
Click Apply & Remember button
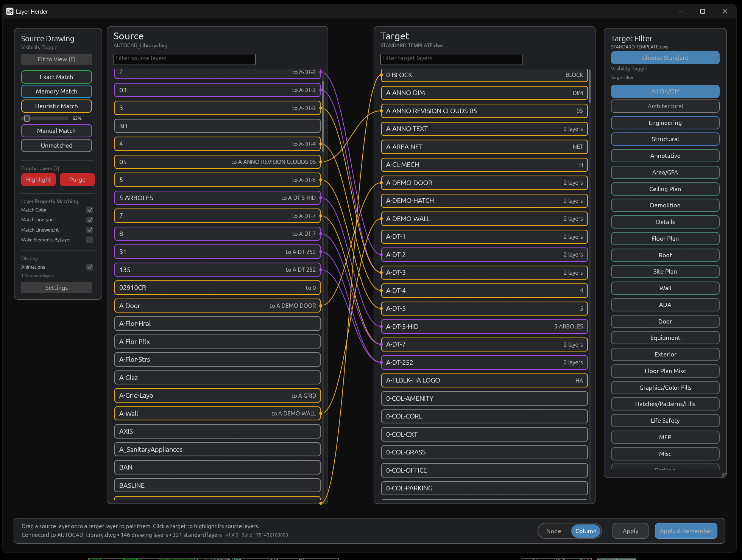tap(686, 531)
